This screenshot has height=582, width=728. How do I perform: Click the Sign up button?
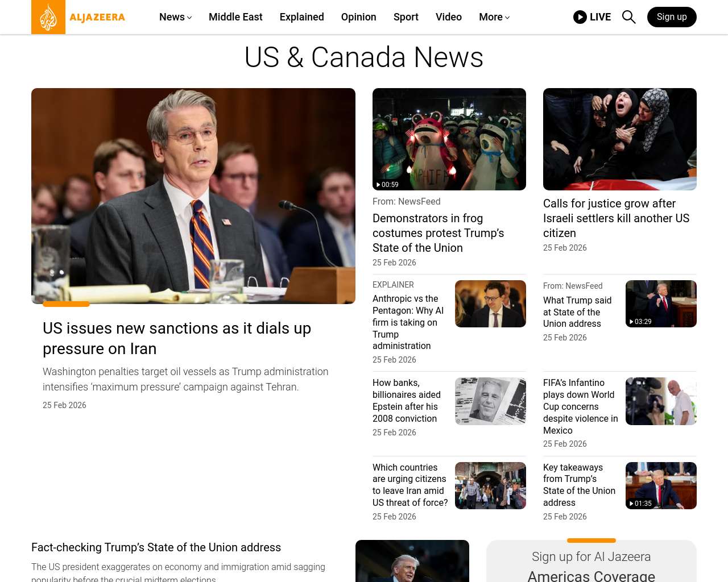click(671, 17)
